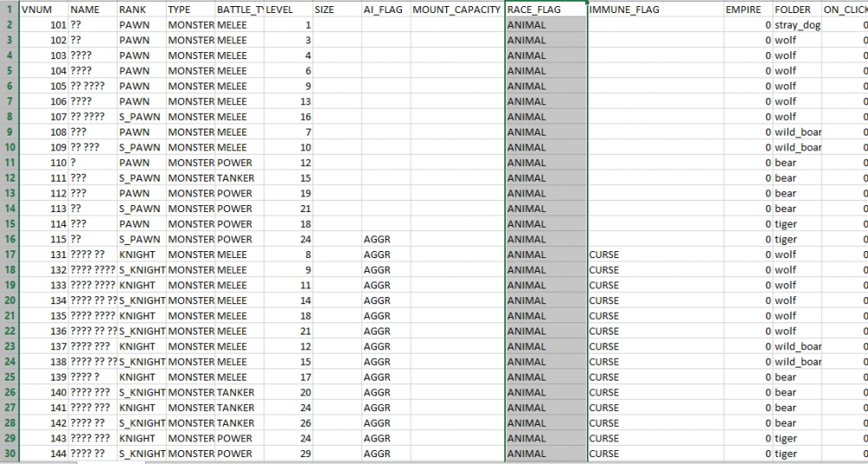Screen dimensions: 868x464
Task: Select the AI_FLAG header cell
Action: (x=386, y=10)
